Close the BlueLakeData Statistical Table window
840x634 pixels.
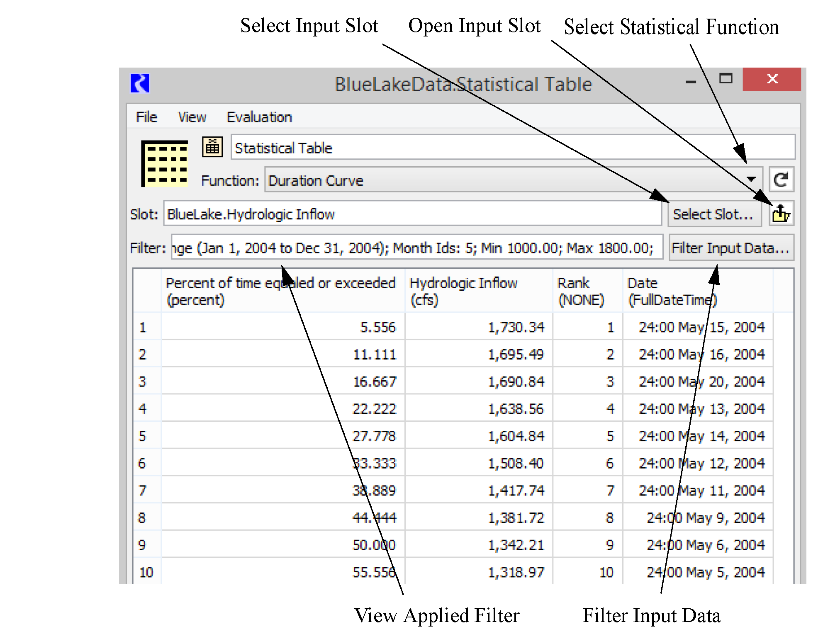tap(772, 79)
